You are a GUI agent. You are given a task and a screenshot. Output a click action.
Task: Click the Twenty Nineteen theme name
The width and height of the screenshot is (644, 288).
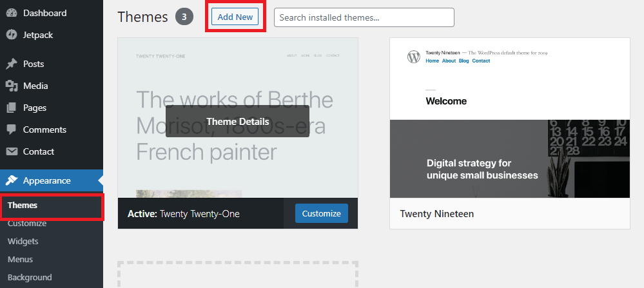pos(436,214)
